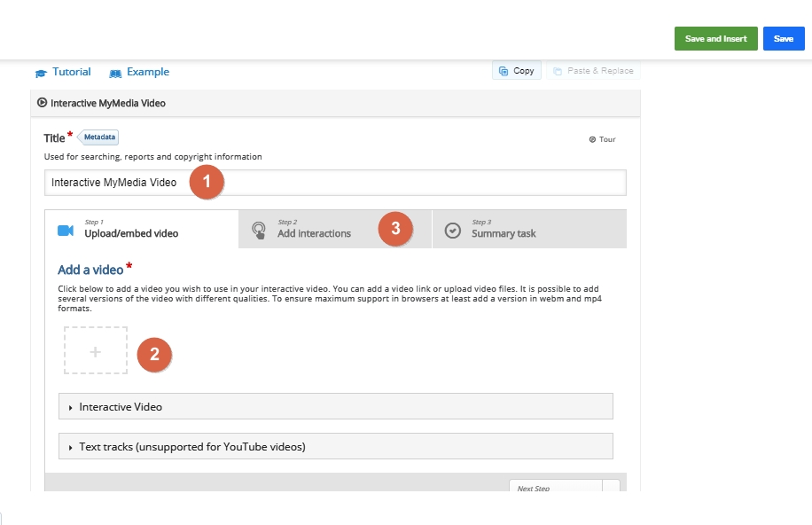812x525 pixels.
Task: Click into the Title input field
Action: pyautogui.click(x=335, y=183)
